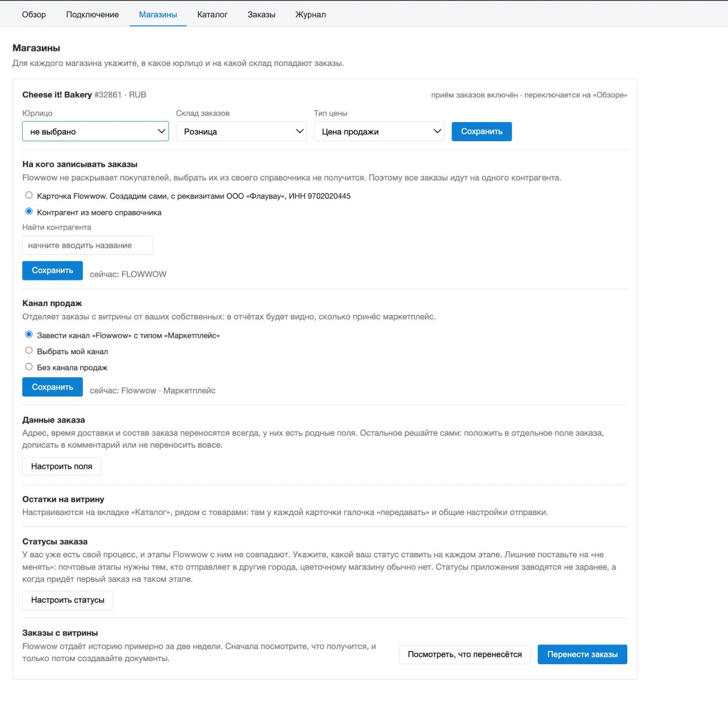Image resolution: width=728 pixels, height=703 pixels.
Task: Open the Склад заказов dropdown
Action: point(242,131)
